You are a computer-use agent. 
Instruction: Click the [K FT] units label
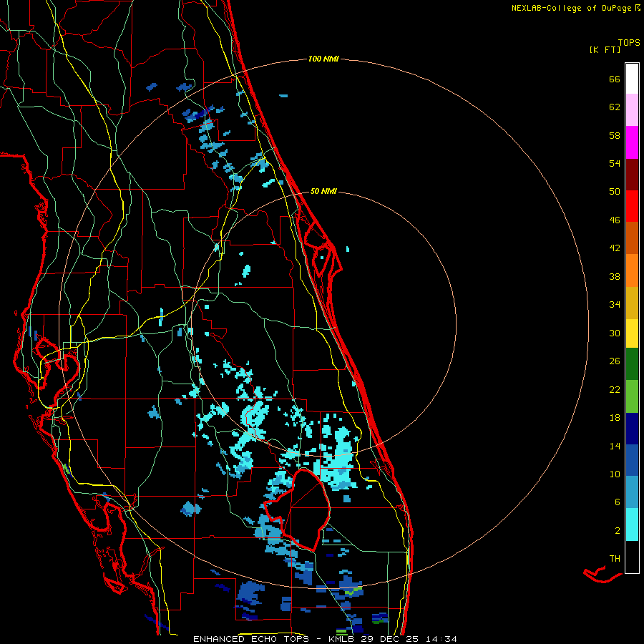[605, 49]
